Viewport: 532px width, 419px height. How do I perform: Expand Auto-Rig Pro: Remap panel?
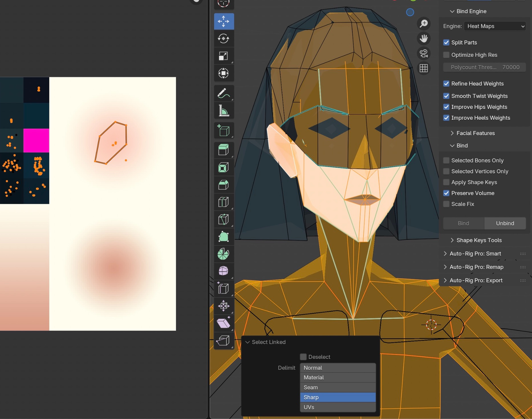click(x=476, y=267)
